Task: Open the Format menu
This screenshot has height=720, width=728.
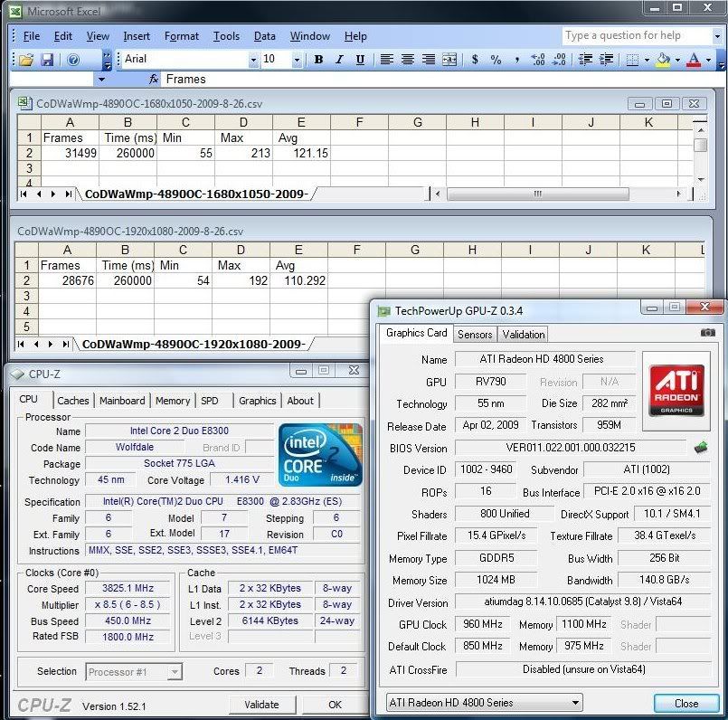Action: (x=182, y=36)
